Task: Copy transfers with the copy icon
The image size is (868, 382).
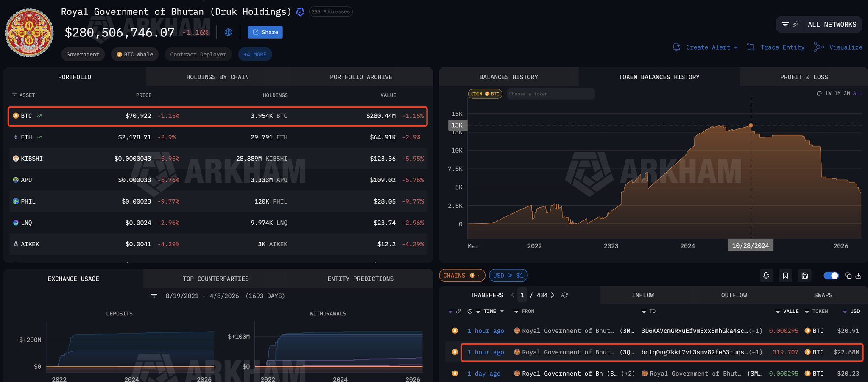Action: (x=848, y=276)
